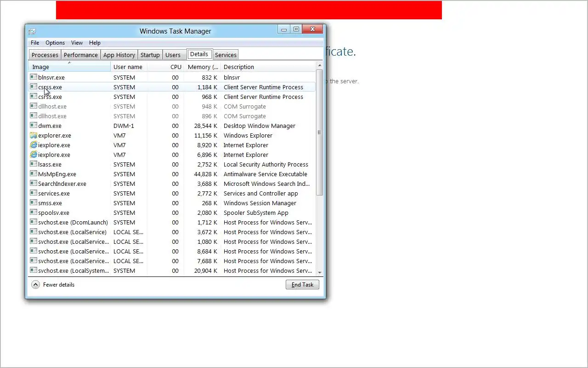
Task: Select the Antimalware Service Executable description
Action: (266, 174)
